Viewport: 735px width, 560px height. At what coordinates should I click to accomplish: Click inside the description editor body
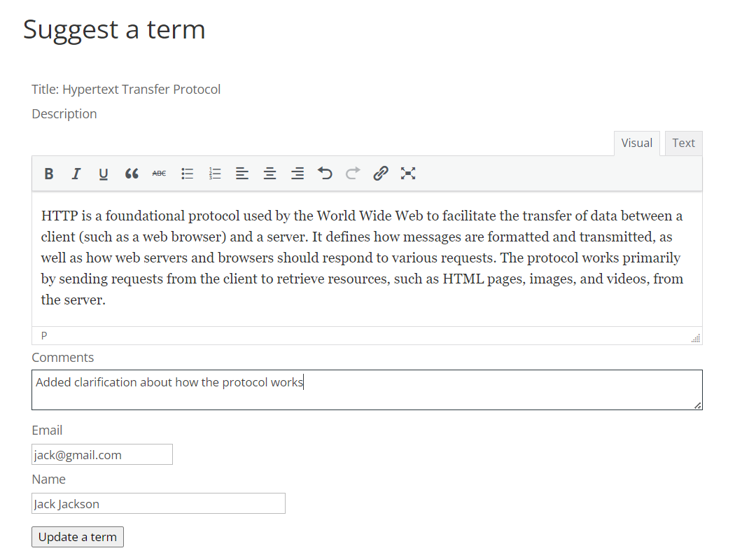coord(367,258)
